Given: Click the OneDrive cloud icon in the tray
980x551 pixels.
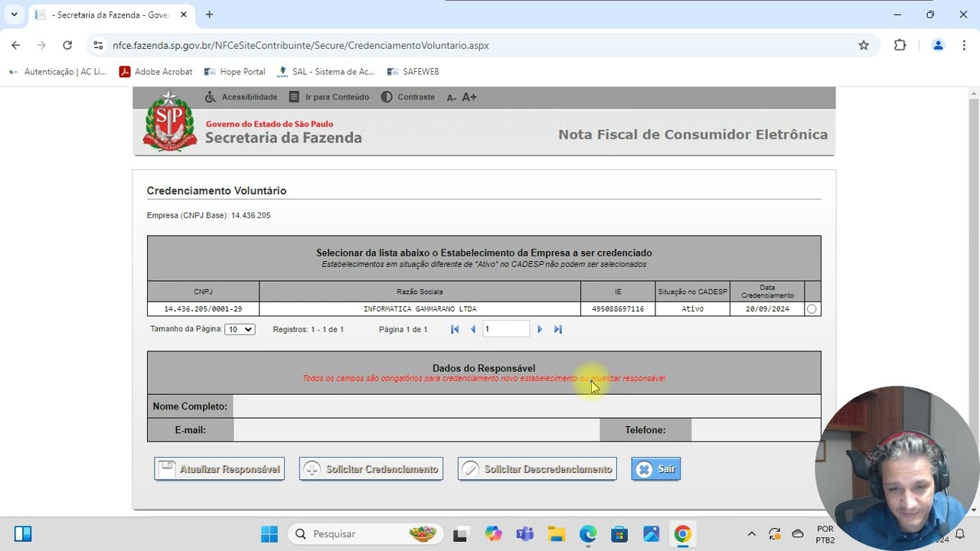Looking at the screenshot, I should (798, 534).
